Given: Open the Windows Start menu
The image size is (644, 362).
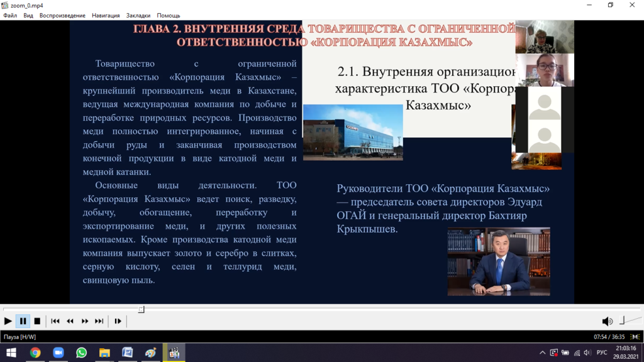Looking at the screenshot, I should coord(11,353).
